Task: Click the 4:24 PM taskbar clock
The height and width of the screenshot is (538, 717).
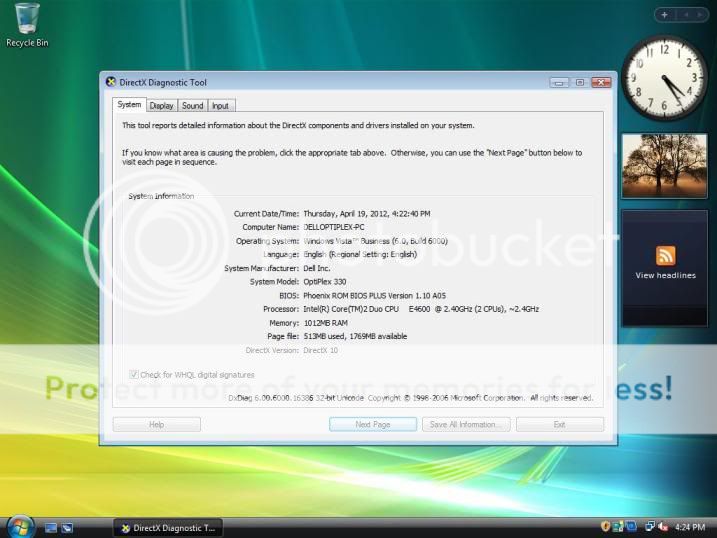Action: tap(690, 527)
